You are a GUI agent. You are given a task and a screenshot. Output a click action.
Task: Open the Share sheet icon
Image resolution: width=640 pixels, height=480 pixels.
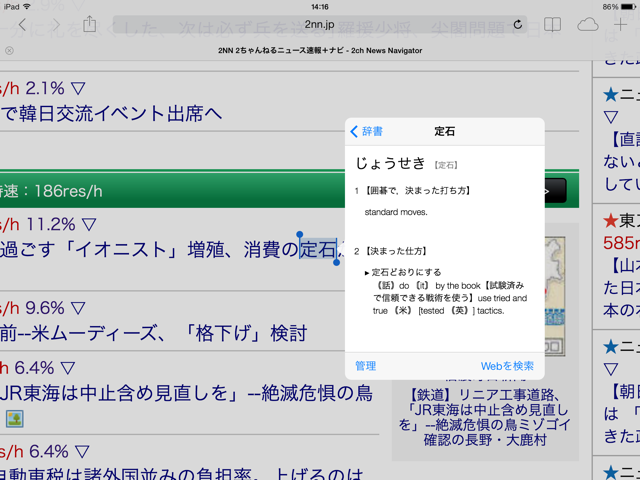[x=89, y=24]
